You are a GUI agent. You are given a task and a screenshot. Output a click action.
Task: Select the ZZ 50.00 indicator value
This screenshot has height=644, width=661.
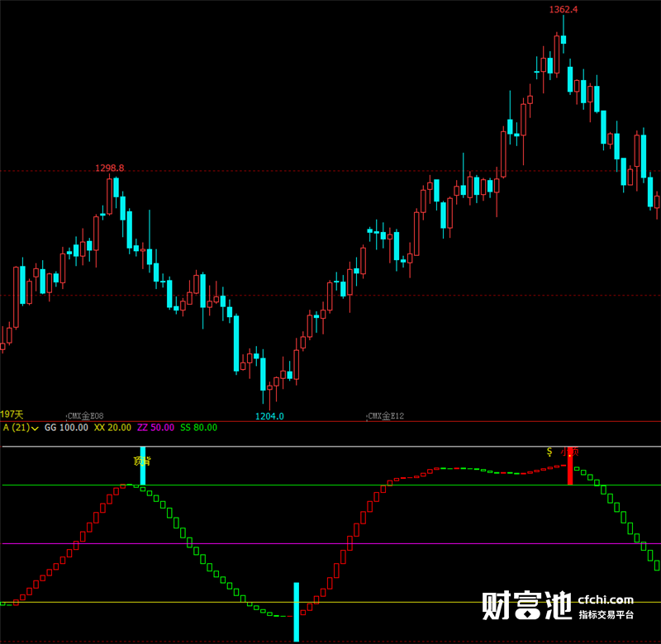(155, 428)
